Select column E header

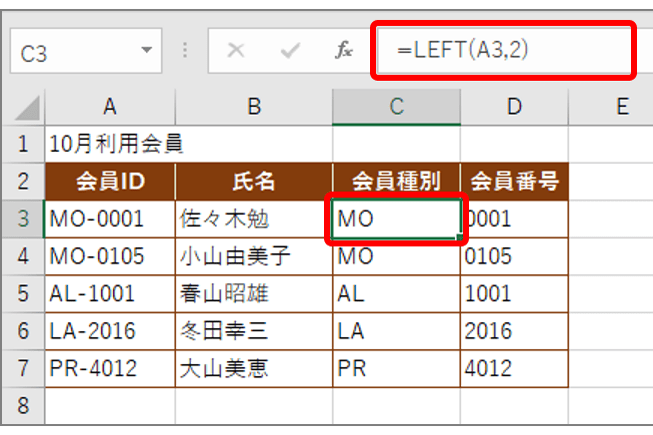(x=611, y=107)
